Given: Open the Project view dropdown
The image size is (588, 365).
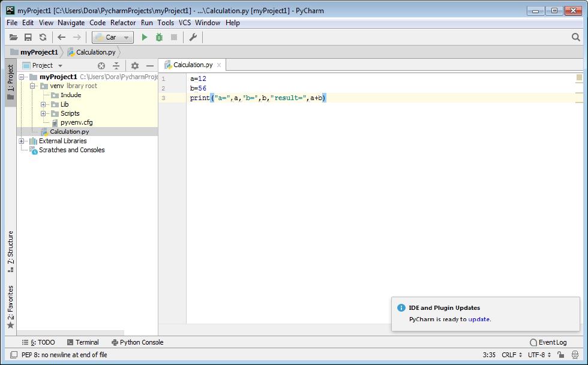Looking at the screenshot, I should [x=43, y=65].
